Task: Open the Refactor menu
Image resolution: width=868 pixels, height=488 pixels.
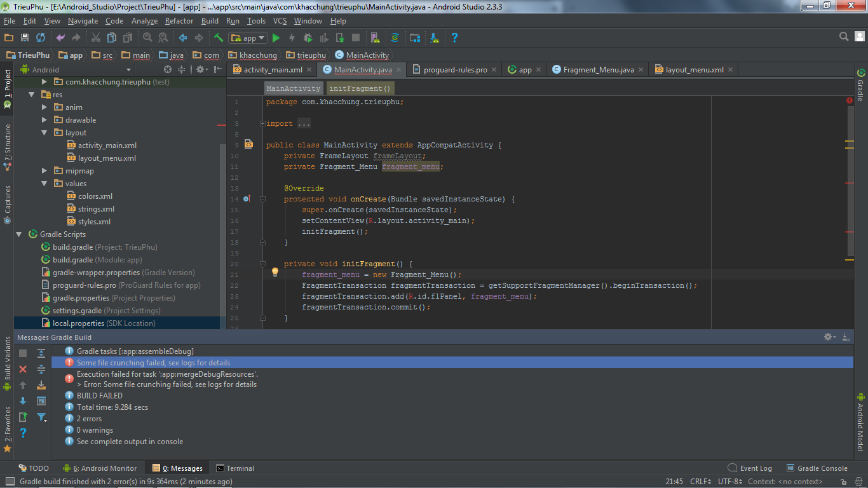Action: 179,21
